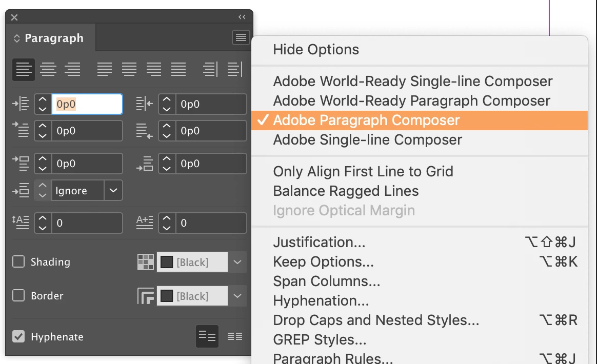The width and height of the screenshot is (597, 364).
Task: Open the Paragraph panel flyout menu icon
Action: [241, 37]
